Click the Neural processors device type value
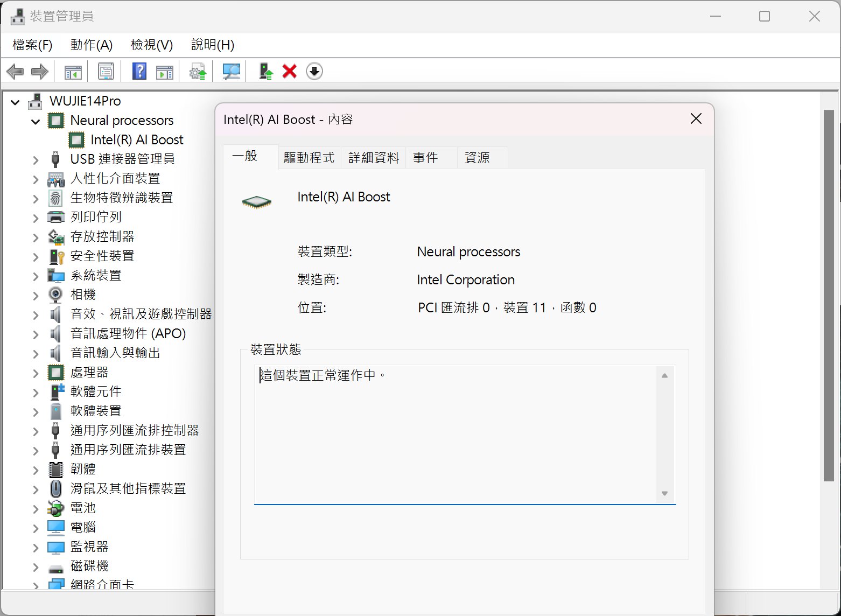This screenshot has width=841, height=616. (x=468, y=252)
